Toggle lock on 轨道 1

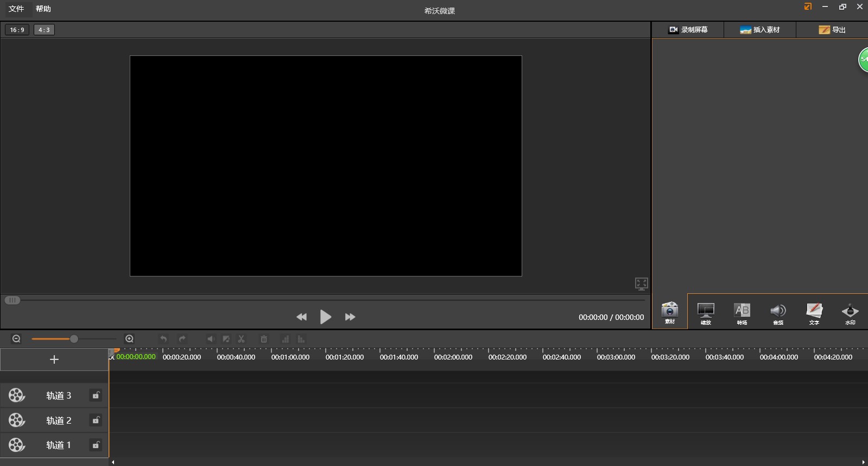[96, 445]
